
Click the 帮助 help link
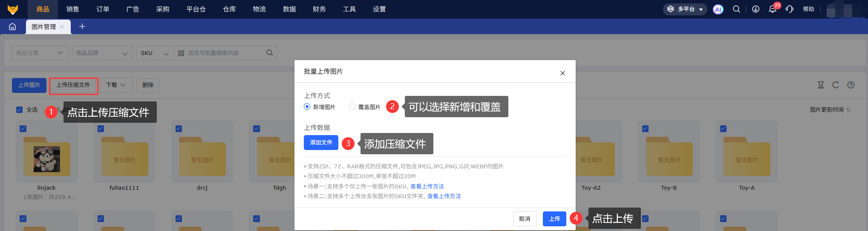(x=808, y=9)
